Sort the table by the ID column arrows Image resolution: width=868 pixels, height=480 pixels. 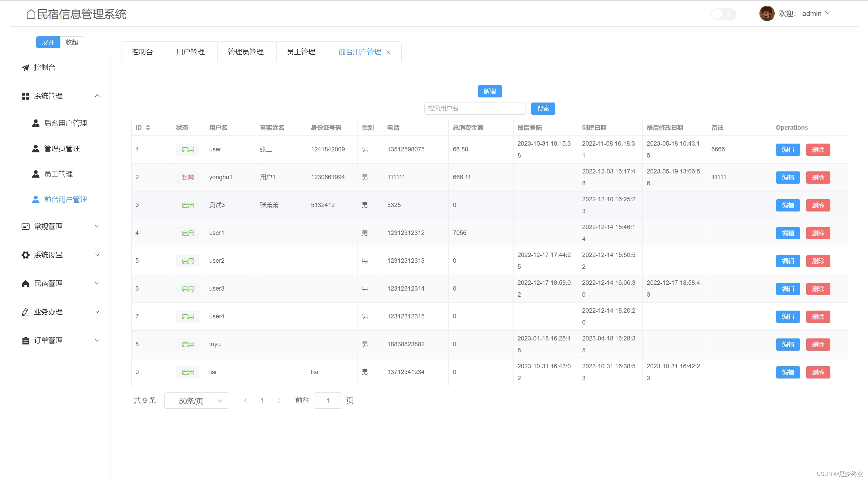pyautogui.click(x=148, y=128)
